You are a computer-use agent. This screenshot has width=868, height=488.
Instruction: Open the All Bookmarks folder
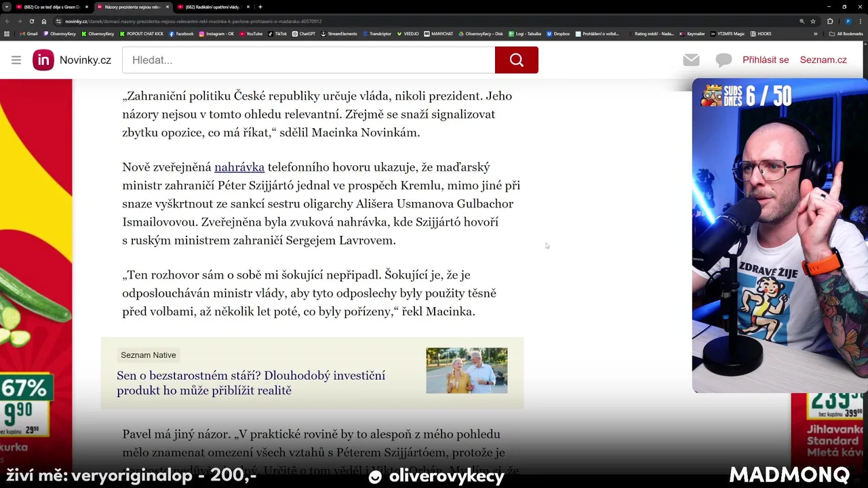pyautogui.click(x=846, y=33)
